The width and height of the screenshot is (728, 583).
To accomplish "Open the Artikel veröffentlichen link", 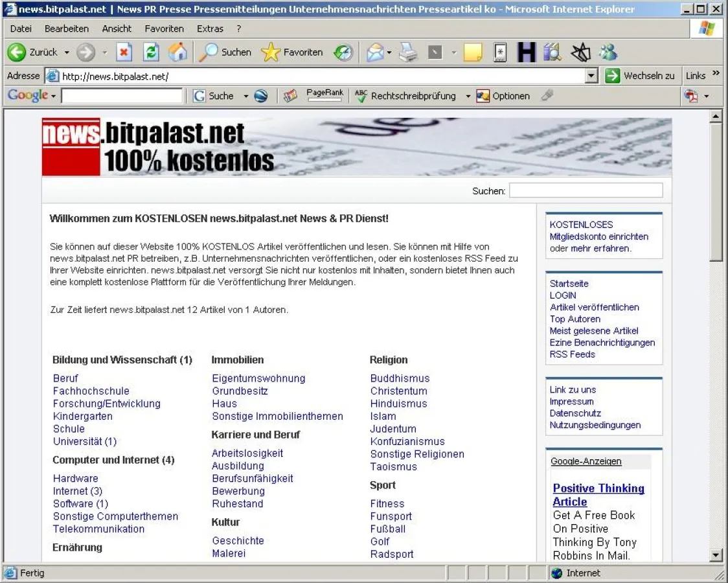I will coord(594,307).
